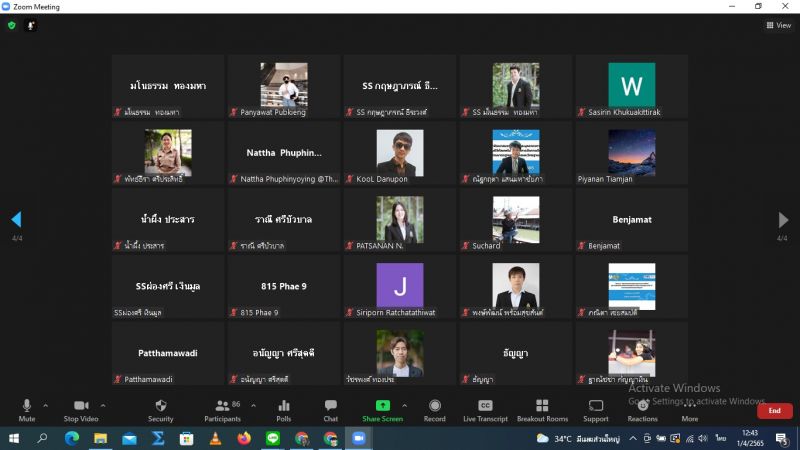
Task: Open the Chat panel
Action: pyautogui.click(x=331, y=410)
